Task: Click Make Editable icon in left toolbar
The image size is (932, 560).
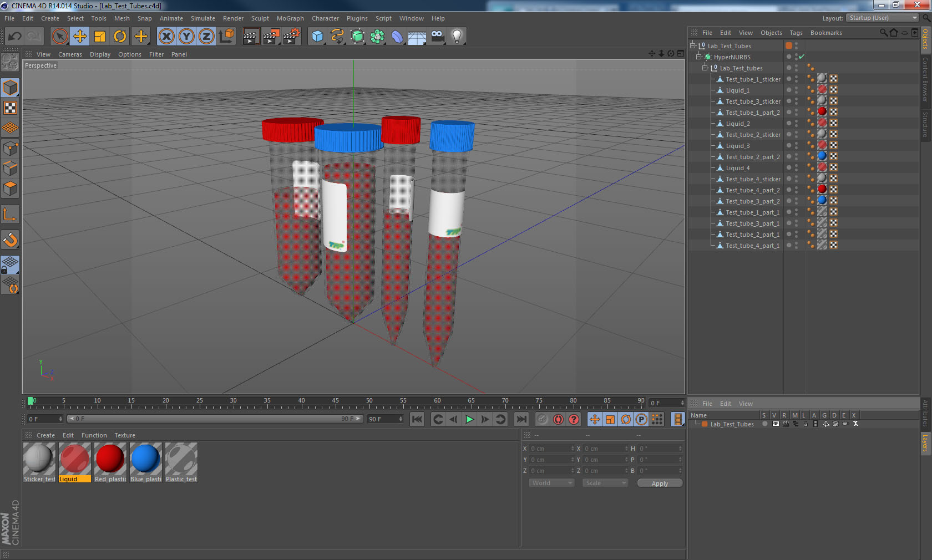Action: pos(10,62)
